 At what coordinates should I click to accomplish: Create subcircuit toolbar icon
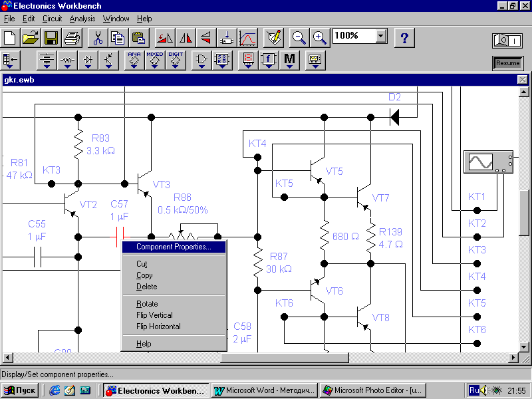coord(227,38)
